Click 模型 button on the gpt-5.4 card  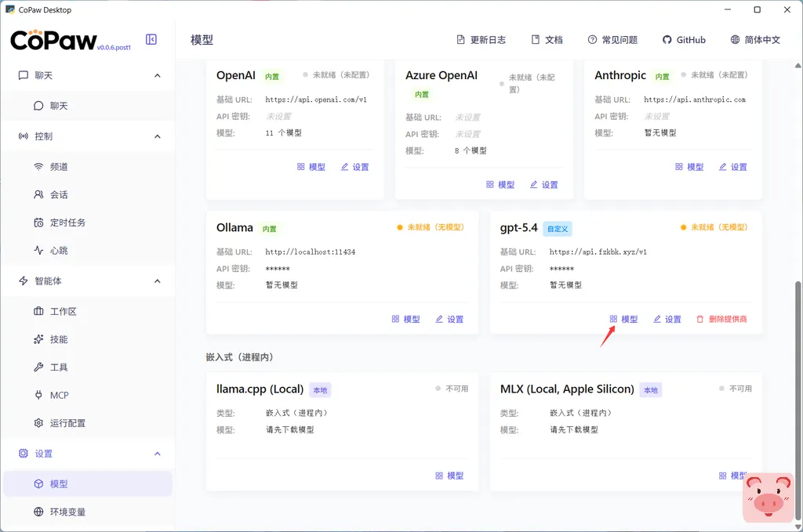tap(623, 319)
